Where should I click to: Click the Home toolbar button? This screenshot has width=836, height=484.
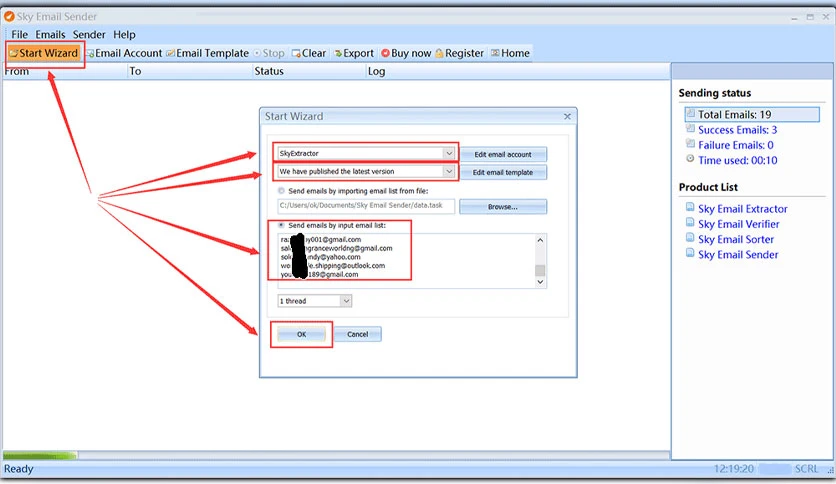coord(511,53)
